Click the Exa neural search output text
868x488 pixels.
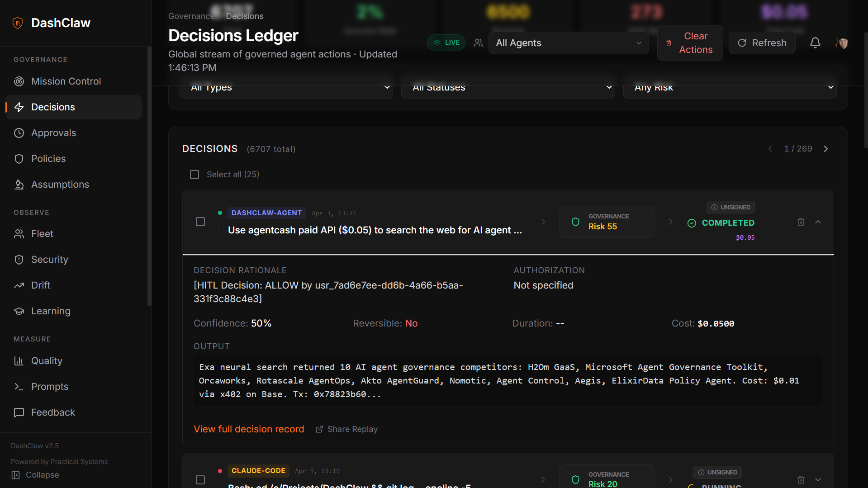[499, 381]
